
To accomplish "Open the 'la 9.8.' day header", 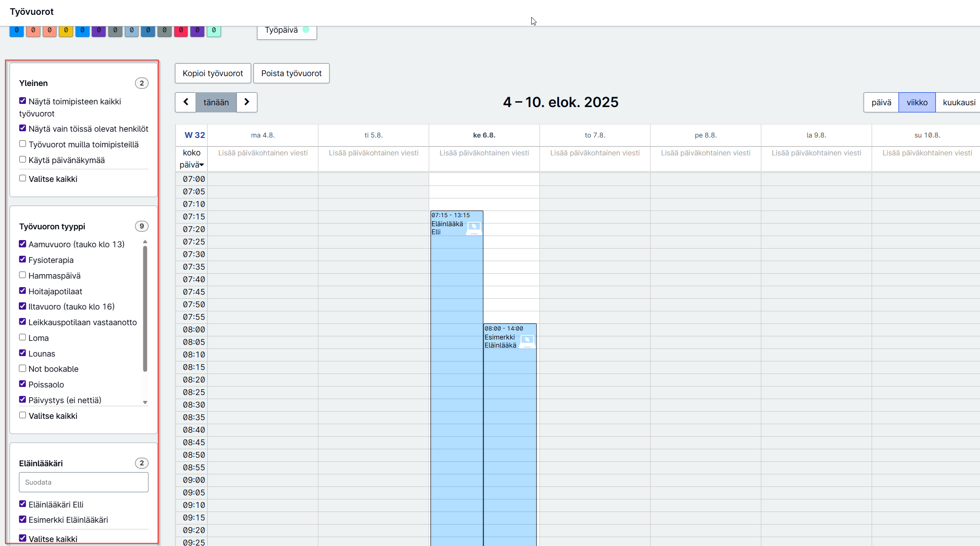I will [816, 135].
